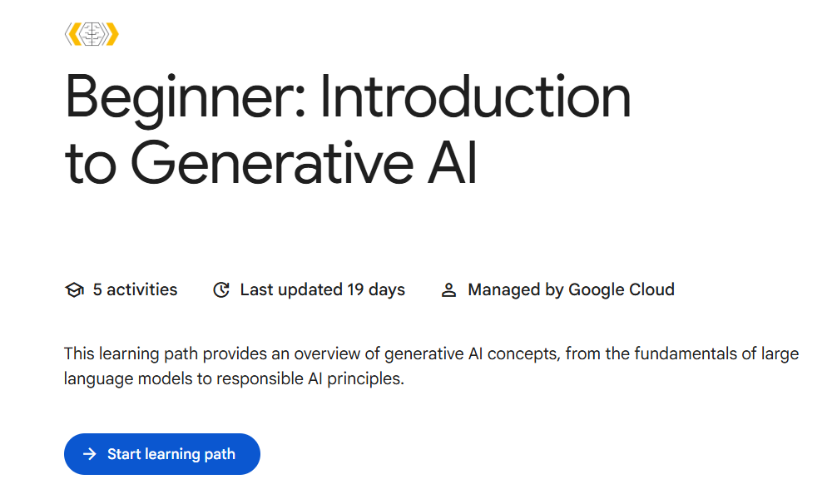Viewport: 837px width, 504px height.
Task: Click the left yellow chevron of logo
Action: (72, 34)
